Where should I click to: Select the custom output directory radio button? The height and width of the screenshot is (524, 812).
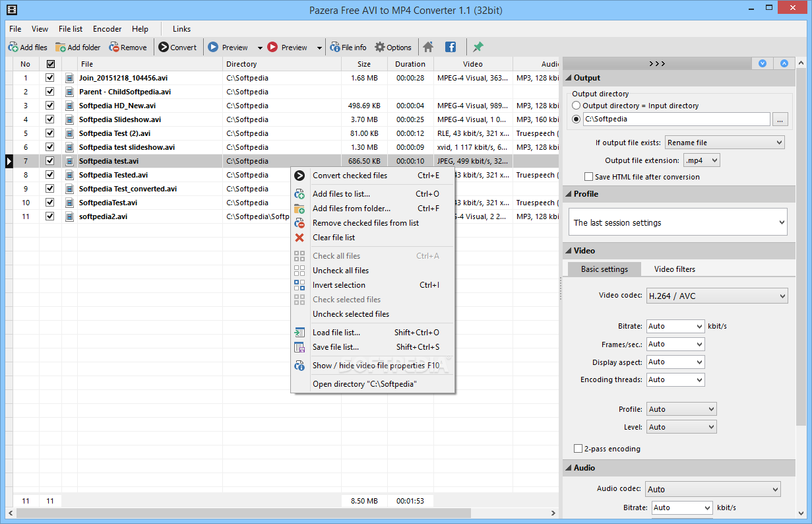coord(577,119)
